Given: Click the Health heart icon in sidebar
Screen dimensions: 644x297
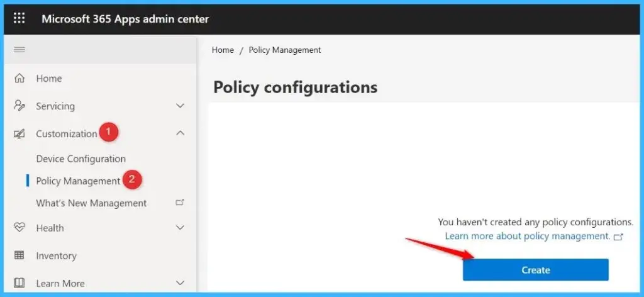Looking at the screenshot, I should click(x=19, y=228).
